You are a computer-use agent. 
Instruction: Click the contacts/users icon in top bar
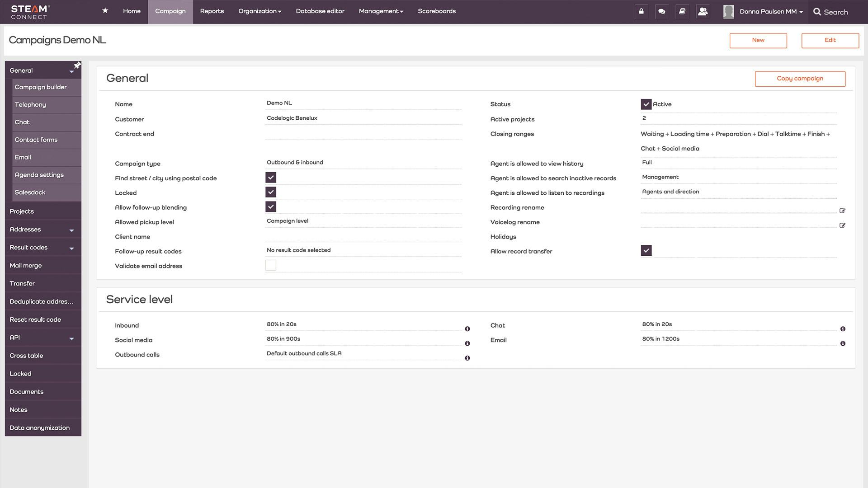[x=703, y=11]
